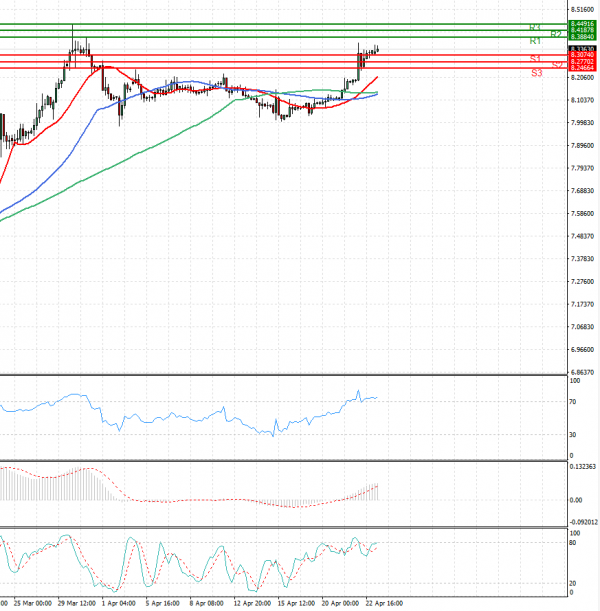Click the 25 Mar 00:00 date label
Viewport: 600px width, 611px height.
33,603
